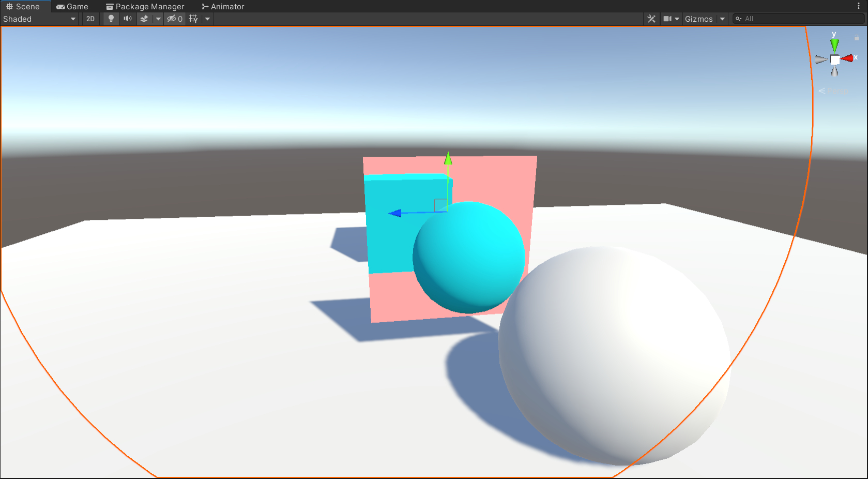Screen dimensions: 868x479
Task: Expand the Gizmos dropdown arrow
Action: [722, 19]
